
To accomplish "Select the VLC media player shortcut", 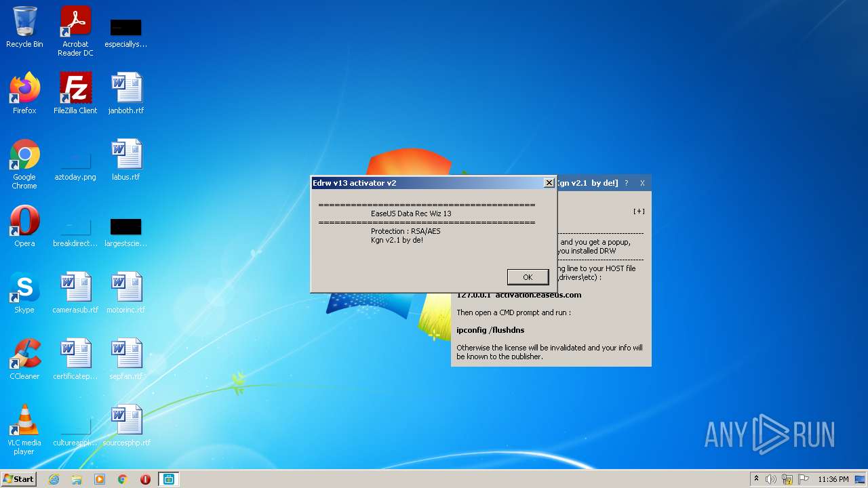I will 24,430.
